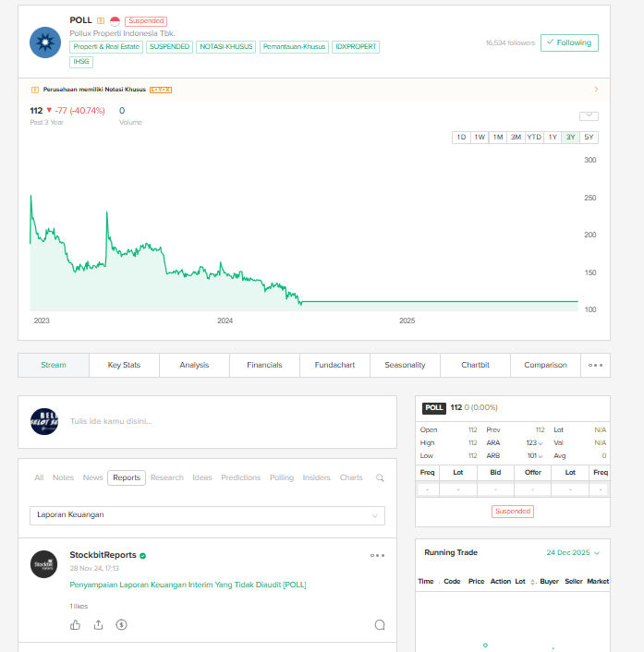Tip the StockbitReports post with dollar icon
644x652 pixels.
coord(121,624)
